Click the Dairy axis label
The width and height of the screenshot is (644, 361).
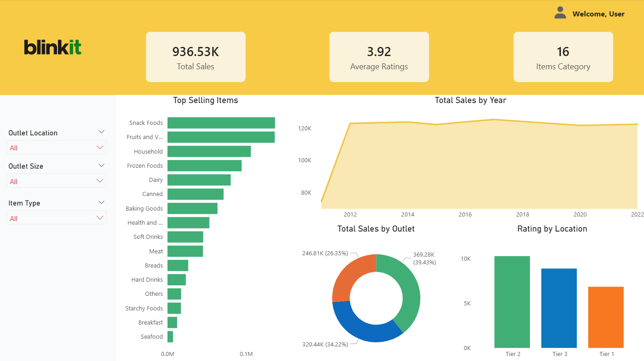click(x=156, y=180)
